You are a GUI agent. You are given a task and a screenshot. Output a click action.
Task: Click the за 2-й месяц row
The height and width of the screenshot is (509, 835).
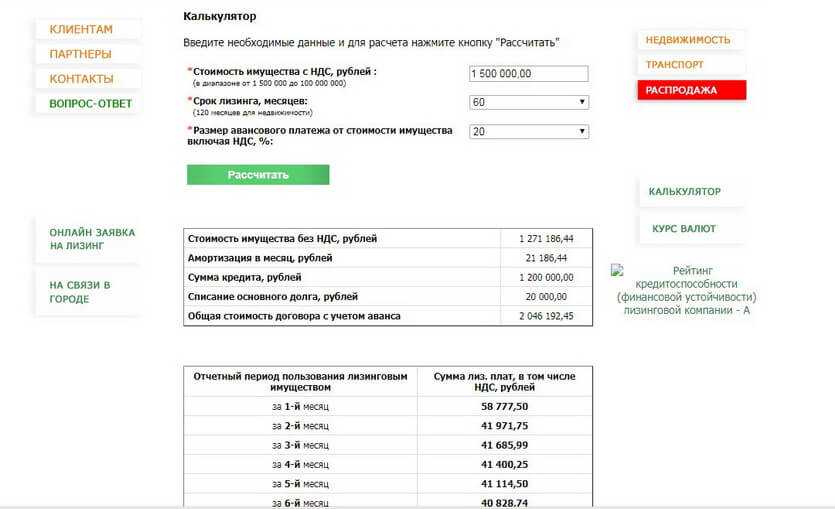[x=388, y=426]
